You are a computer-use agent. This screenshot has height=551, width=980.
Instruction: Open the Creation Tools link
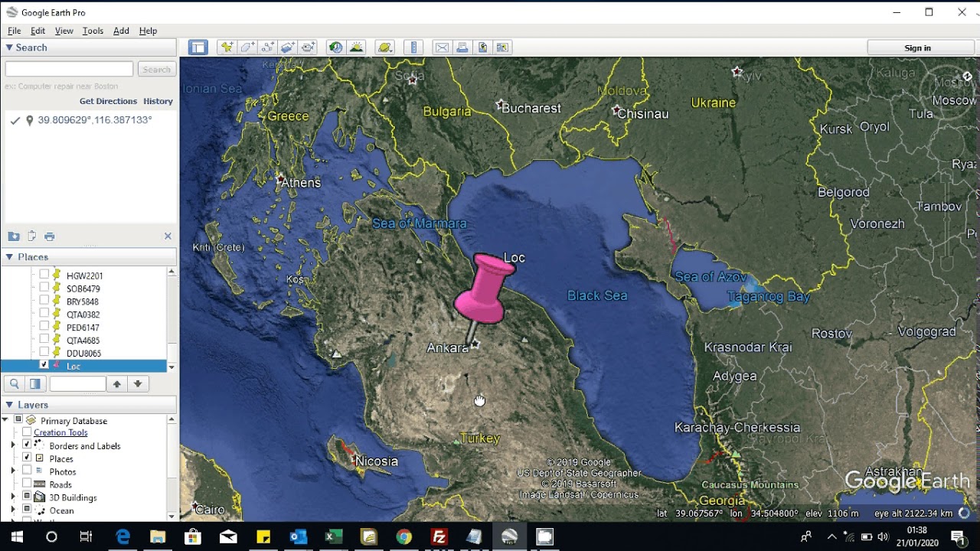click(x=60, y=432)
